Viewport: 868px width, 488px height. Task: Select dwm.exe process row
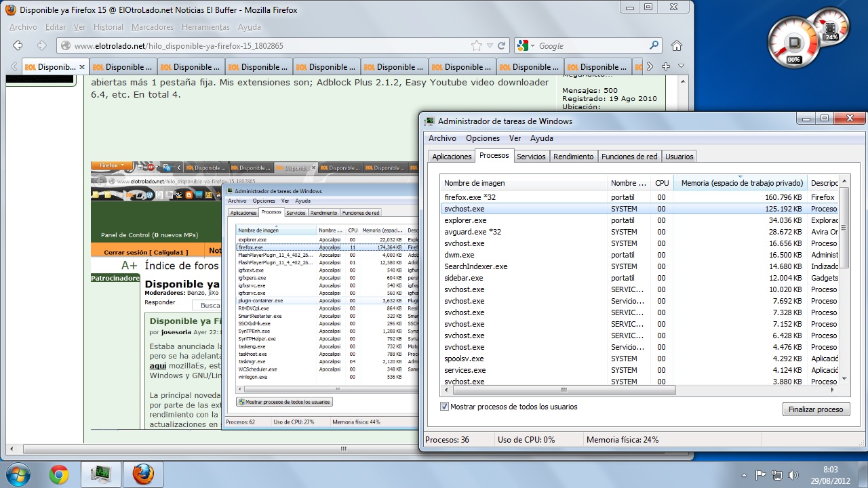[639, 255]
